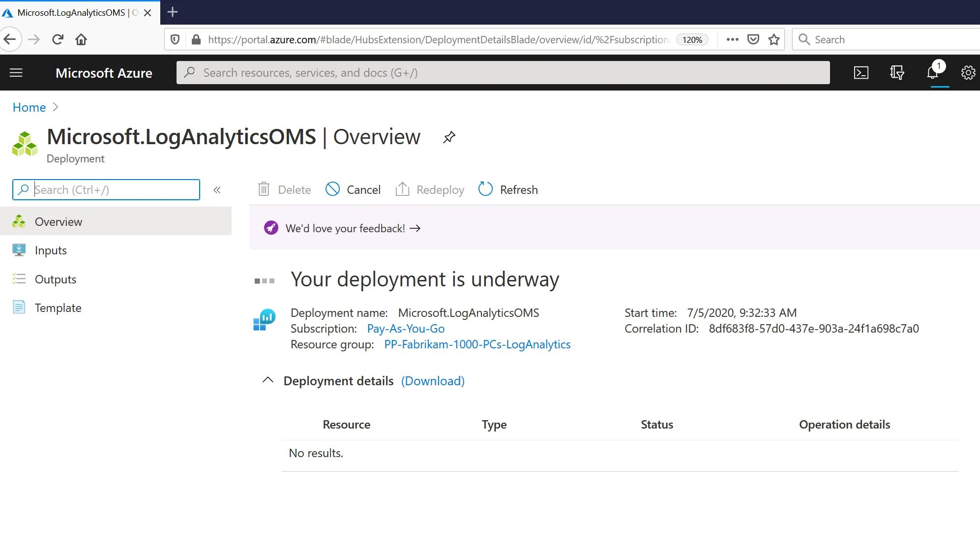980x555 pixels.
Task: Click the Azure global search field
Action: 503,73
